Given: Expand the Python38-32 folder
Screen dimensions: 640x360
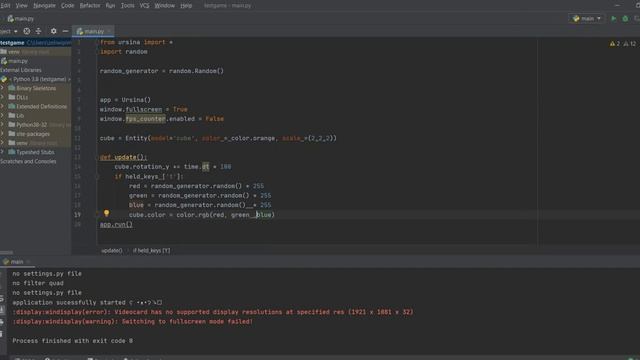Looking at the screenshot, I should (x=2, y=124).
